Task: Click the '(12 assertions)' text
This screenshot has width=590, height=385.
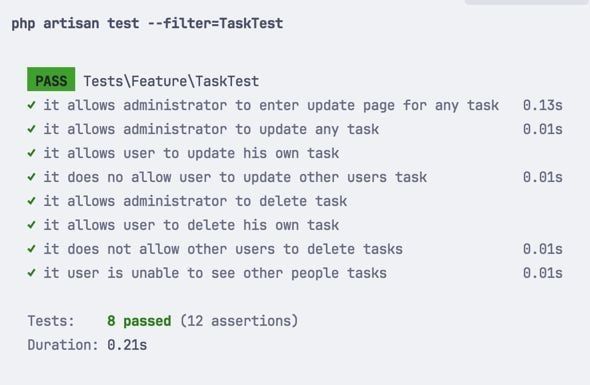Action: coord(239,321)
